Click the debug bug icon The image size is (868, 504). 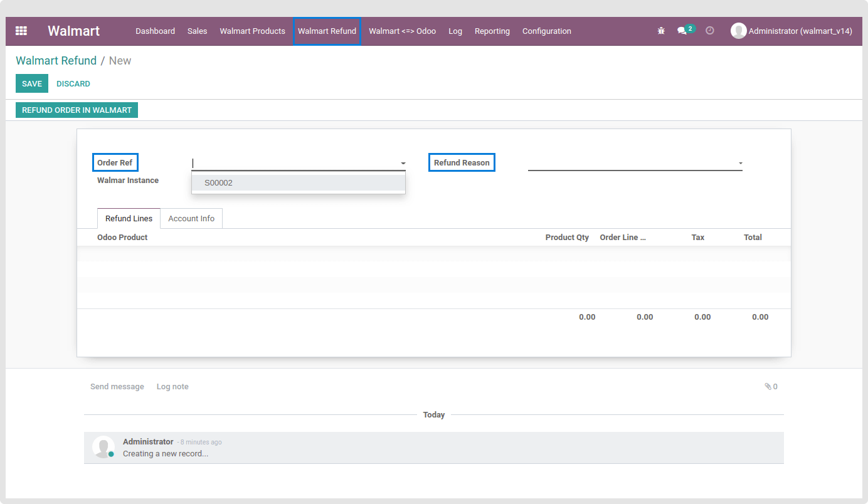(x=661, y=31)
